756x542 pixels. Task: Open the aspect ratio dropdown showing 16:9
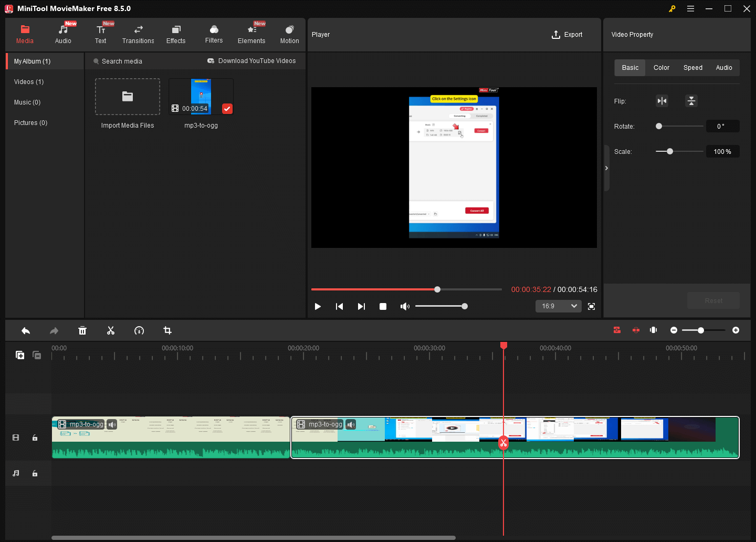[558, 306]
